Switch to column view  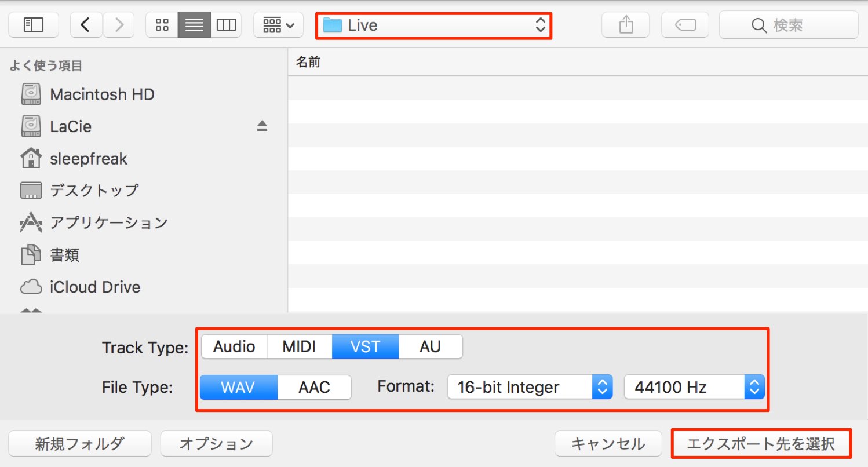pos(226,25)
